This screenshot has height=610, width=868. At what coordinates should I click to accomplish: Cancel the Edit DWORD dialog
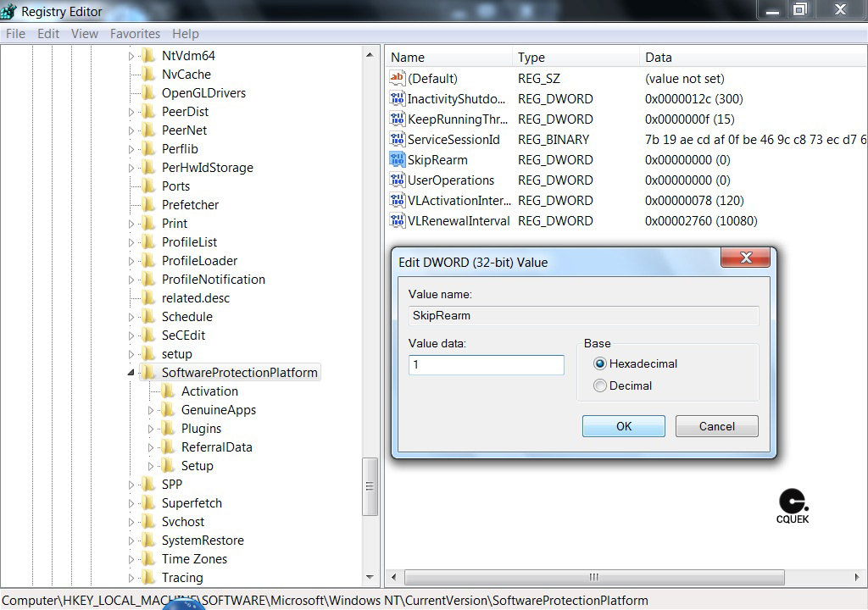(717, 426)
